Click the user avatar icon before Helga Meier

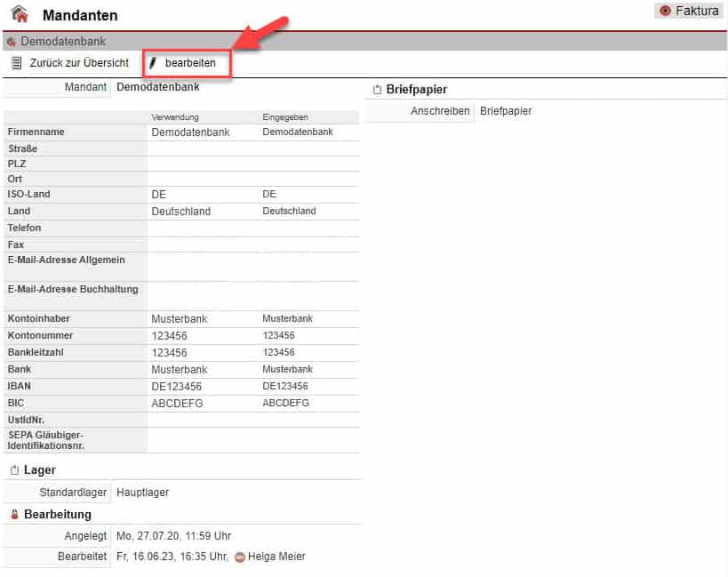[x=240, y=557]
